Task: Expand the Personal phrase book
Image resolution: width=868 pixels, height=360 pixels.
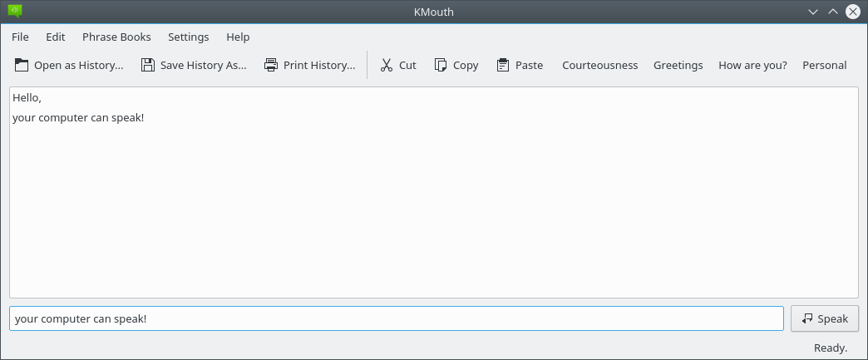Action: point(824,65)
